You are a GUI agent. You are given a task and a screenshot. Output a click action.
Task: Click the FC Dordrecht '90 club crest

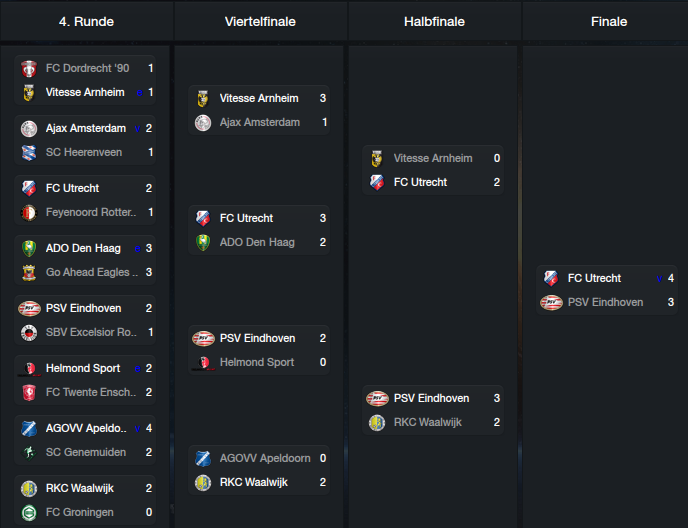(29, 68)
